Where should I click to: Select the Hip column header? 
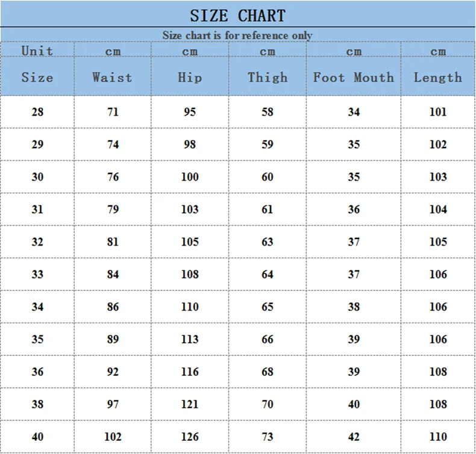(190, 77)
